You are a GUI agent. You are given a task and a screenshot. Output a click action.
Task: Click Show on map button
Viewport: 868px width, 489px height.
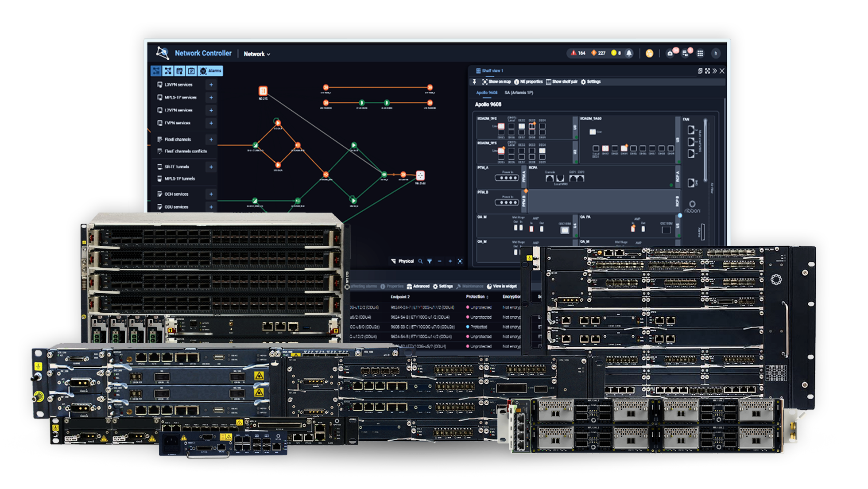pos(496,82)
